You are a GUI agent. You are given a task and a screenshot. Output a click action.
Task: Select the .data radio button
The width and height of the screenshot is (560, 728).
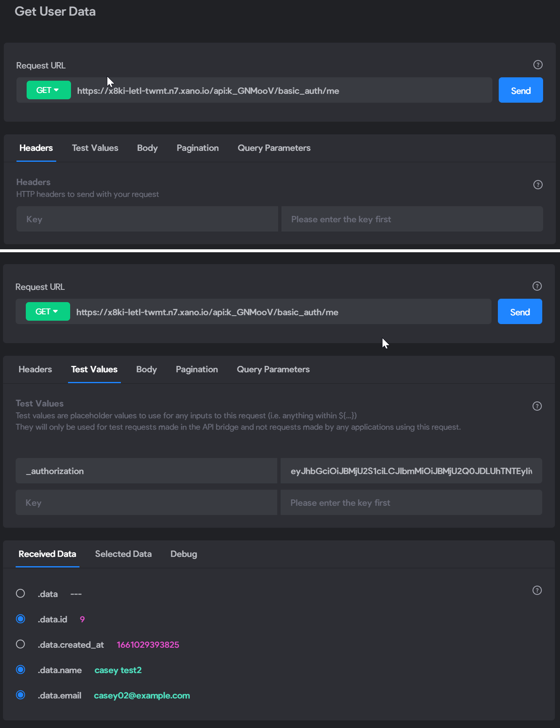20,594
